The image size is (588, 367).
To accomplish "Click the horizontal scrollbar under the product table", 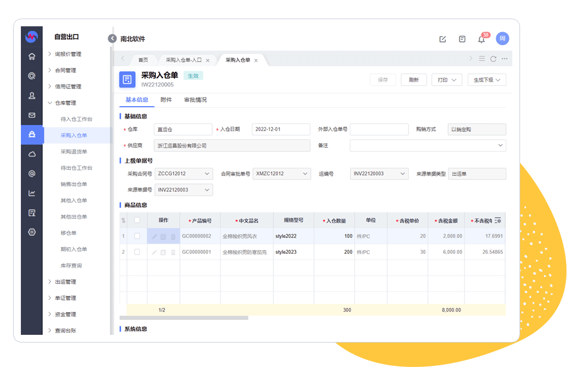I will pos(183,318).
